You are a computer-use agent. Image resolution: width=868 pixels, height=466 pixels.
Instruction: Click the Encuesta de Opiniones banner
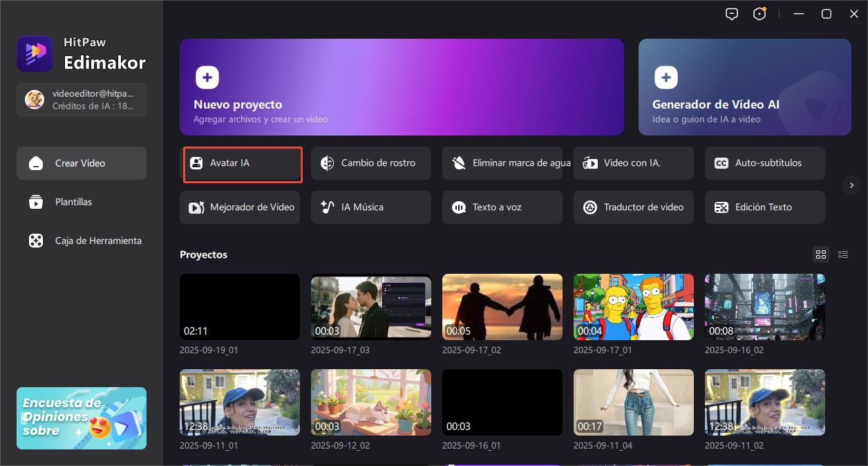pos(82,418)
